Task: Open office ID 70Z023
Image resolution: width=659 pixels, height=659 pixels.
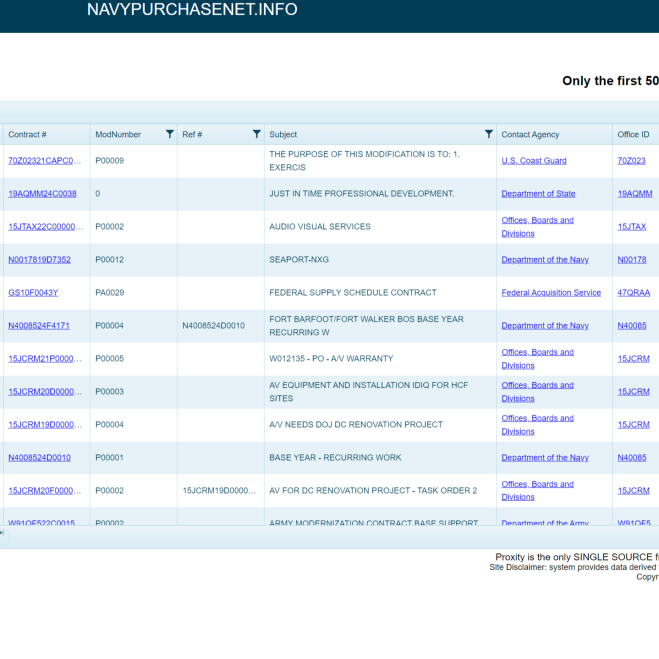Action: 632,161
